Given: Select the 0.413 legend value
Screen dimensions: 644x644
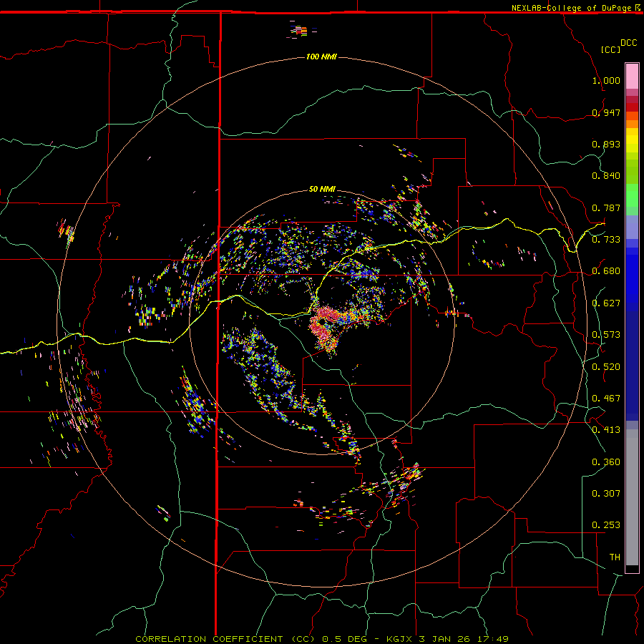Looking at the screenshot, I should pyautogui.click(x=606, y=430).
